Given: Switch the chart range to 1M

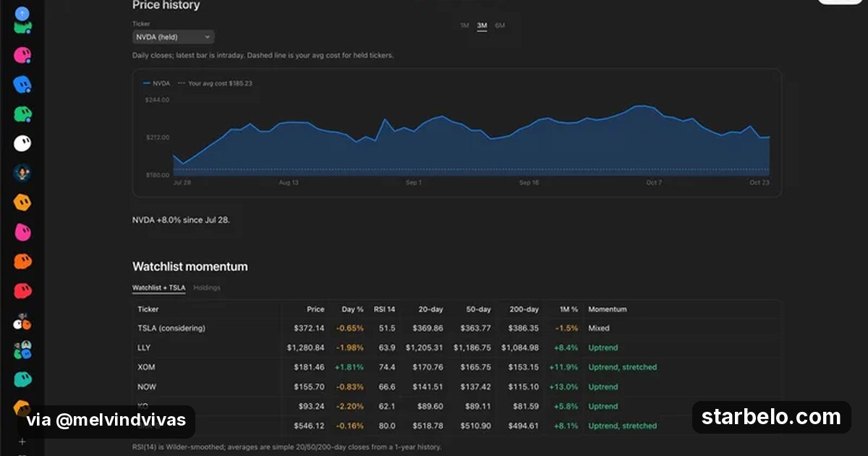Looking at the screenshot, I should coord(464,25).
